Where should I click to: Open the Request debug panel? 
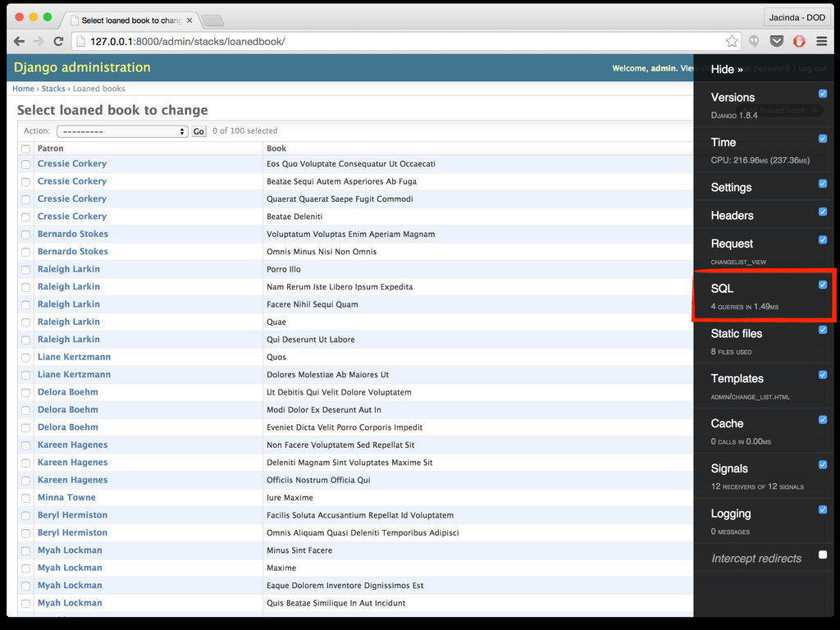[732, 244]
